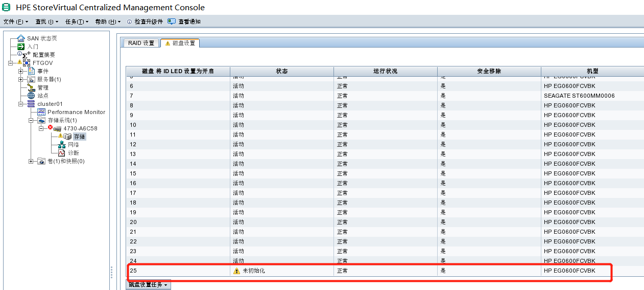Open the 文件(F) menu
The image size is (644, 290).
(x=16, y=21)
